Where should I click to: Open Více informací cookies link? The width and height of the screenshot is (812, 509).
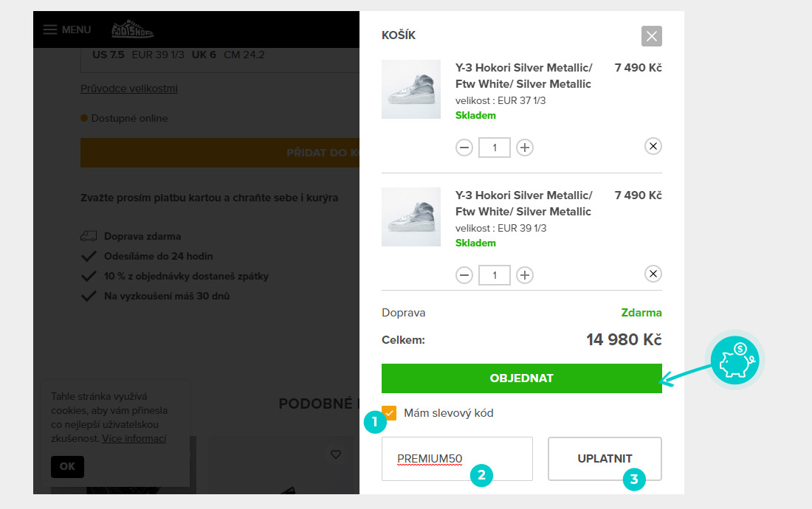(134, 439)
